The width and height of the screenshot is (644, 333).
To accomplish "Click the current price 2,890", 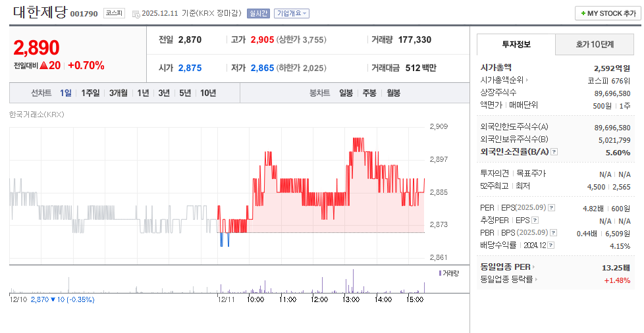I will click(37, 47).
